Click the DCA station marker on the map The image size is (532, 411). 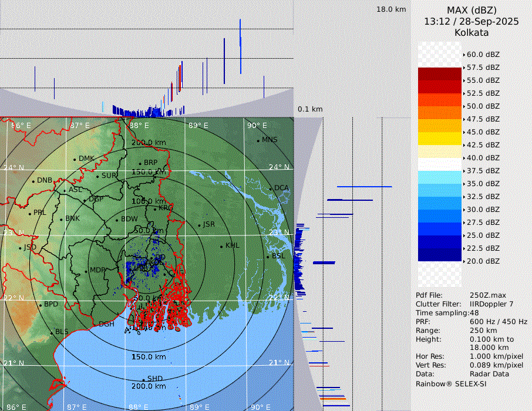272,189
